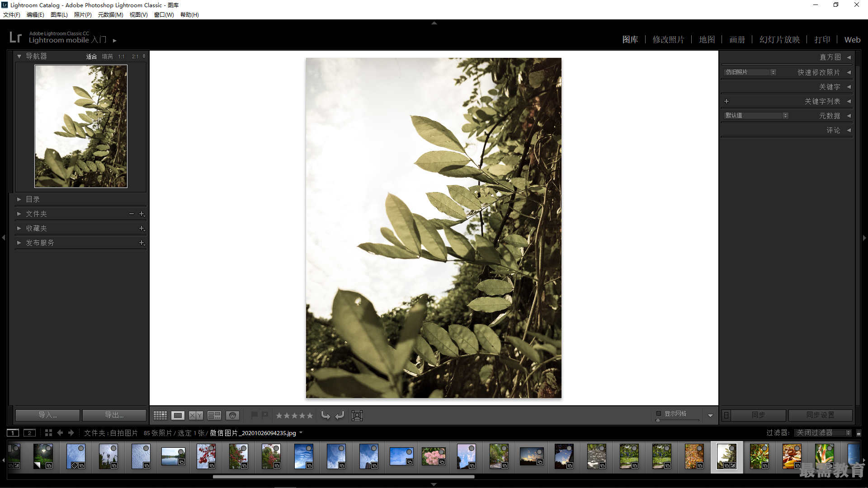Go back using the filmstrip left arrow

(60, 433)
